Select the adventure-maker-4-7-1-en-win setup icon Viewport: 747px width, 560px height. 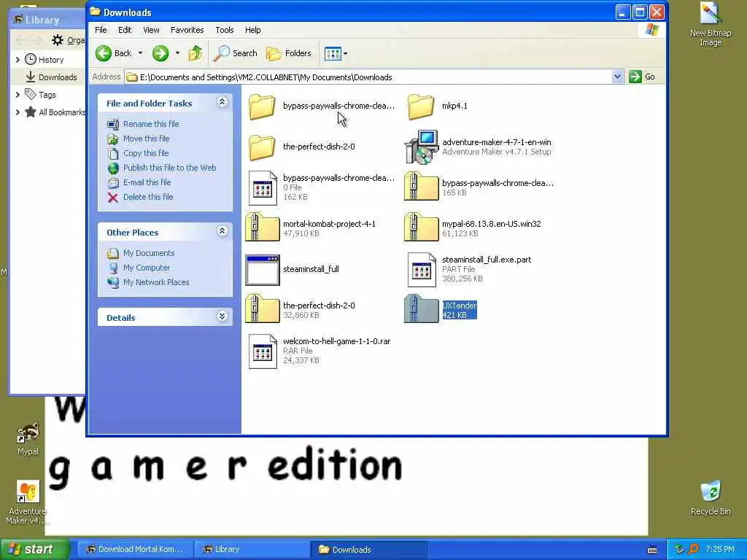click(x=421, y=147)
